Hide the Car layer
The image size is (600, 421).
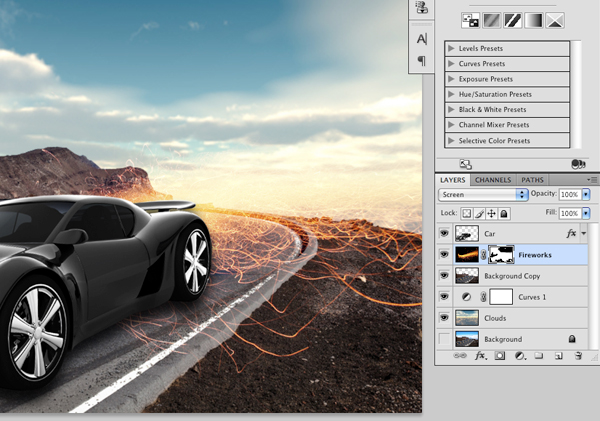tap(444, 233)
